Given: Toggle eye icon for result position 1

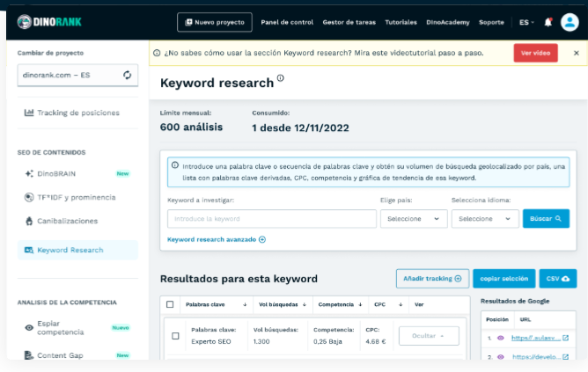Looking at the screenshot, I should click(500, 338).
